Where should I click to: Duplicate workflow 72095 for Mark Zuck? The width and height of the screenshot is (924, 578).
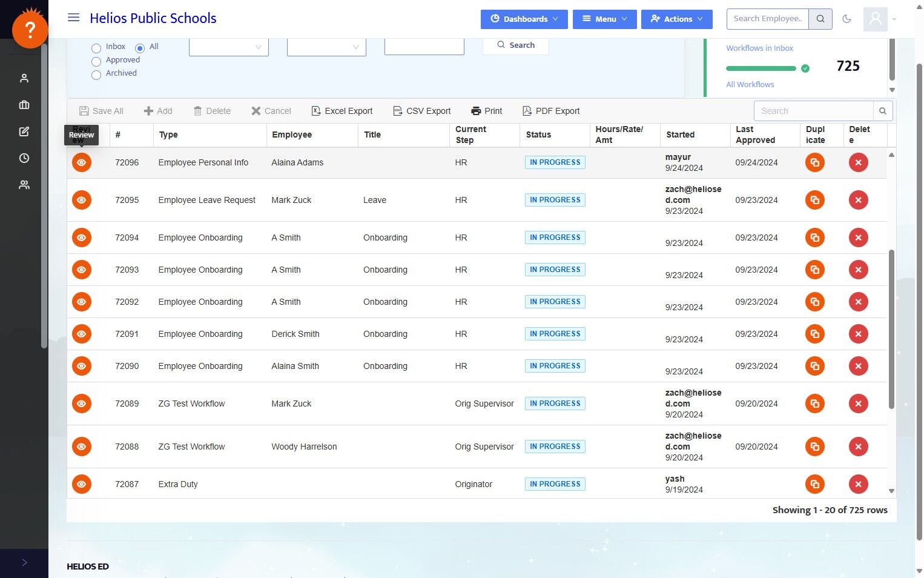pos(814,200)
